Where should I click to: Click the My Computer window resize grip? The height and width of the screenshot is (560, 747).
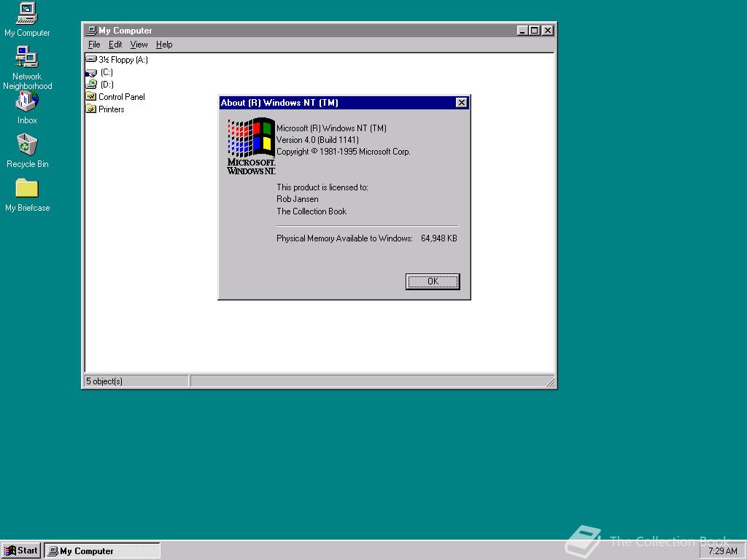(x=550, y=381)
